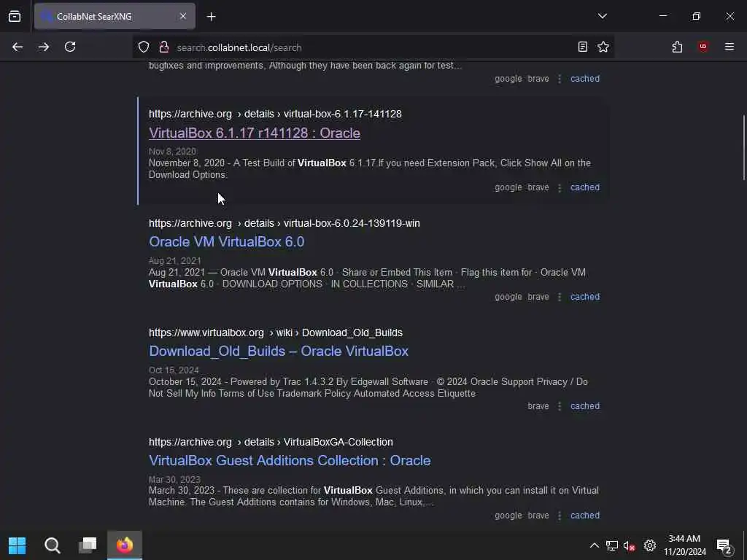Click archive.org virtual-box-6.0.24-139119-win URL
The image size is (747, 560).
click(285, 223)
